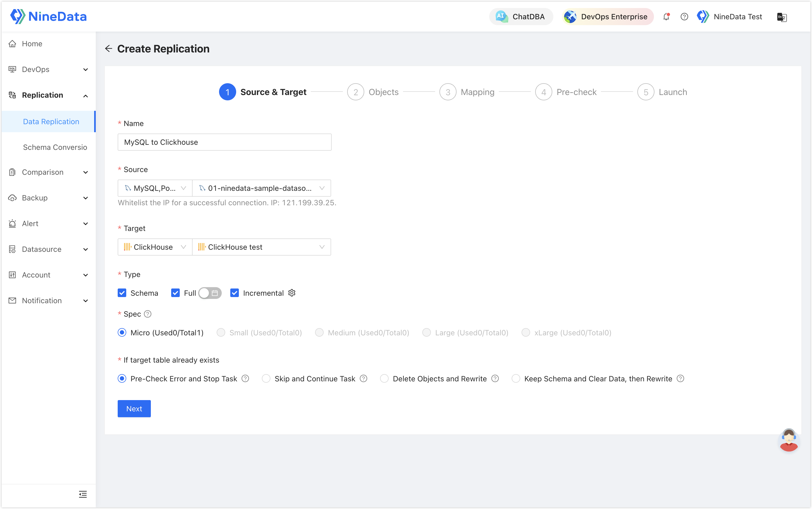Click the Notification envelope icon

coord(13,301)
